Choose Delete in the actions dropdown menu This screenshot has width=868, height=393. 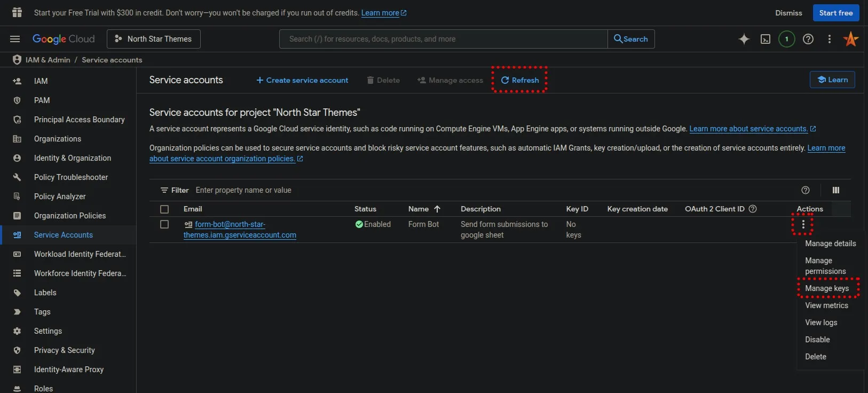815,357
